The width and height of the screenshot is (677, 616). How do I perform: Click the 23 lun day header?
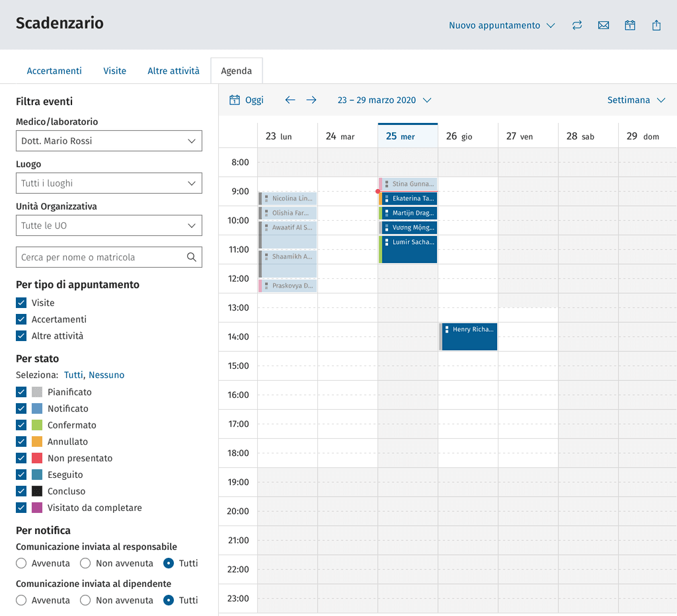287,136
